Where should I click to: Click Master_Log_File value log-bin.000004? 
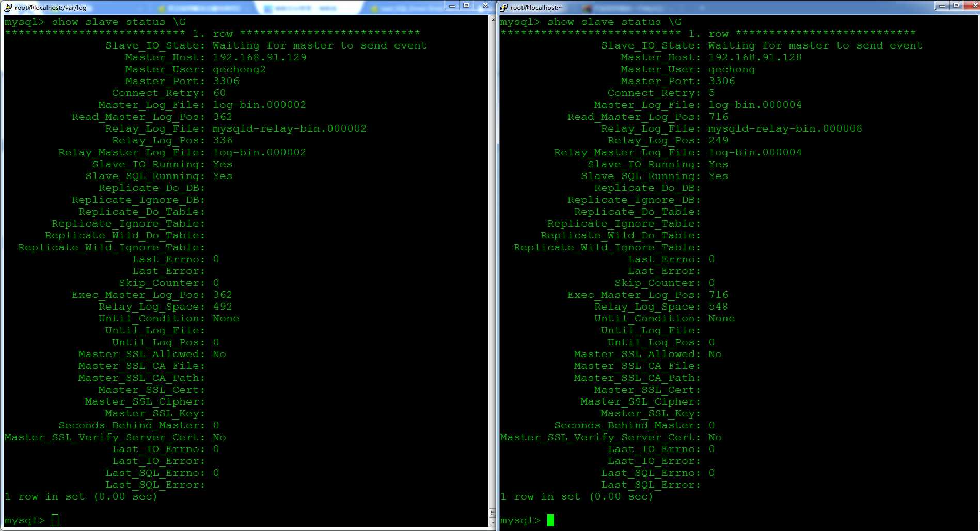(755, 105)
